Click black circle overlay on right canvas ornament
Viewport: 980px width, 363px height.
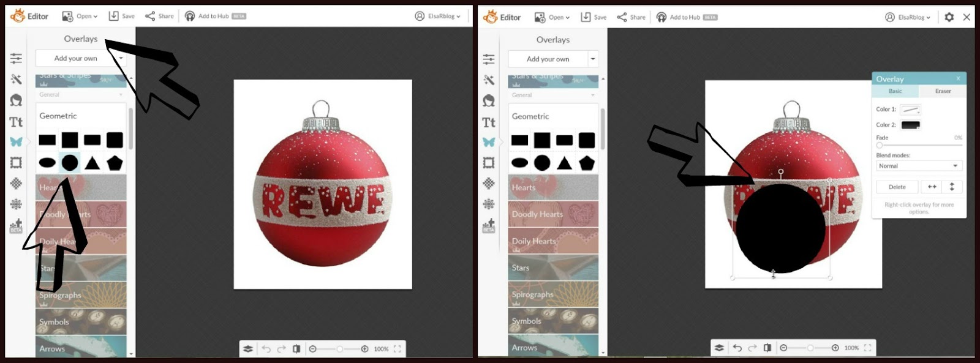point(781,228)
